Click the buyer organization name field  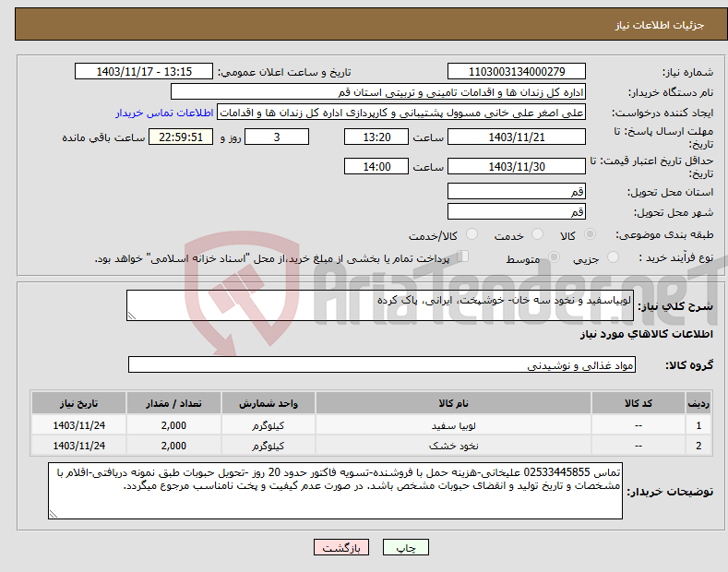(378, 92)
